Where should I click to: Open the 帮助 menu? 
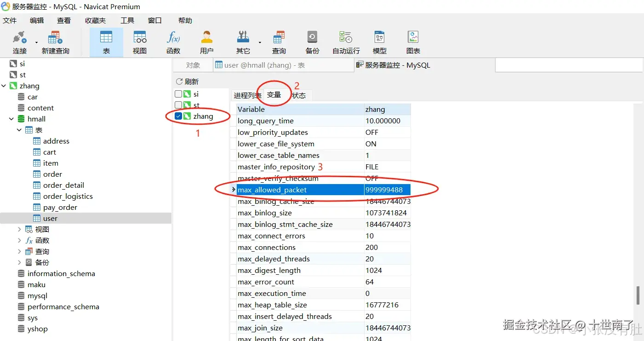185,21
